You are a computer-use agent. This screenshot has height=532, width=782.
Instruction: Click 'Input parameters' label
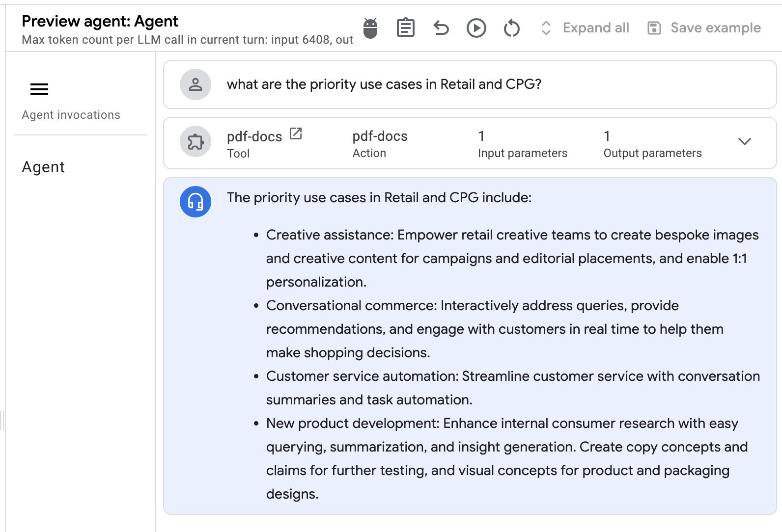pyautogui.click(x=523, y=153)
